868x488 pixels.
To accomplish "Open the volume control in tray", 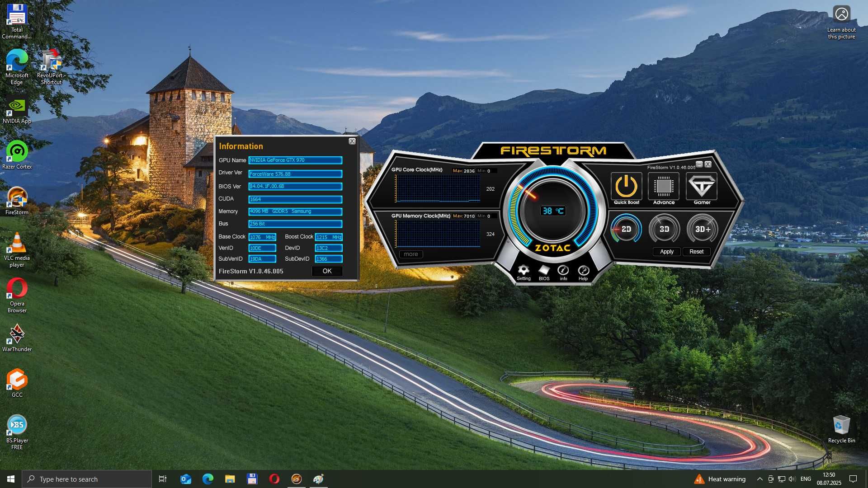I will tap(792, 479).
